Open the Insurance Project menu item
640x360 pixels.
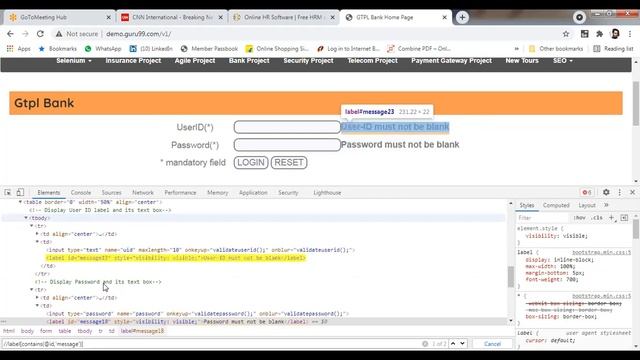click(x=133, y=61)
